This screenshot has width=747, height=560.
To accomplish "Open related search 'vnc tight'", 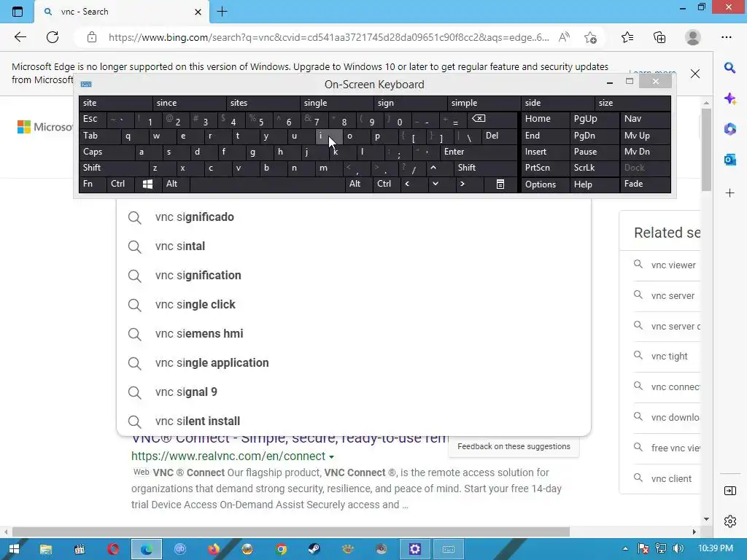I will 670,356.
